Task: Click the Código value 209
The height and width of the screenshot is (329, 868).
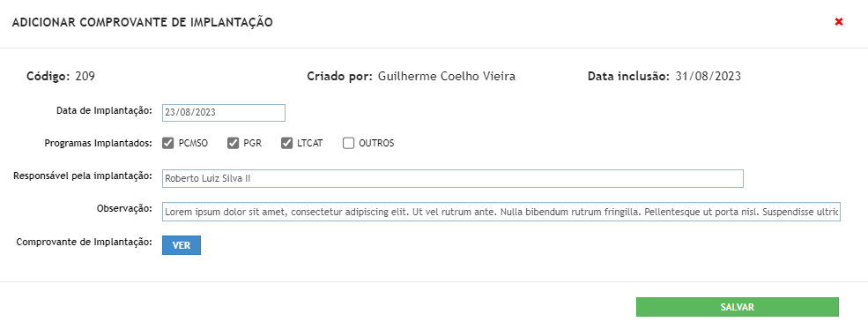Action: click(85, 77)
